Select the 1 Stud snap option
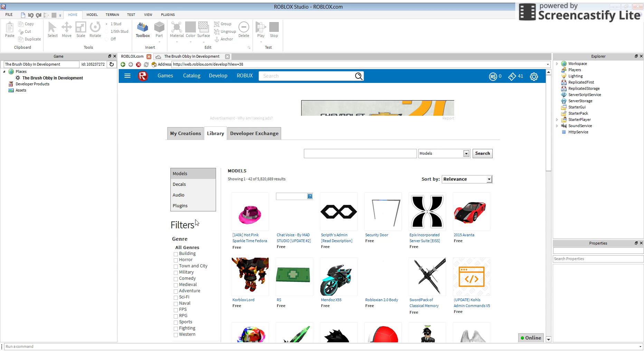 click(x=107, y=24)
